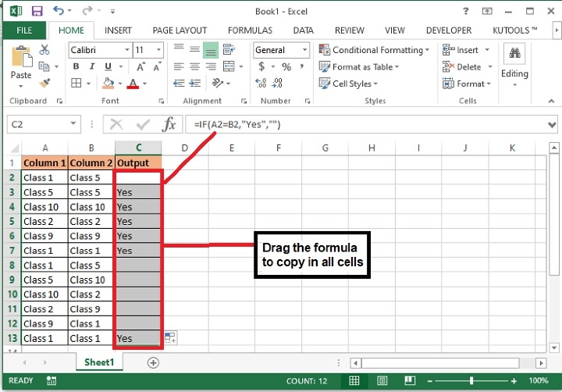
Task: Select the Sheet1 tab
Action: (99, 362)
